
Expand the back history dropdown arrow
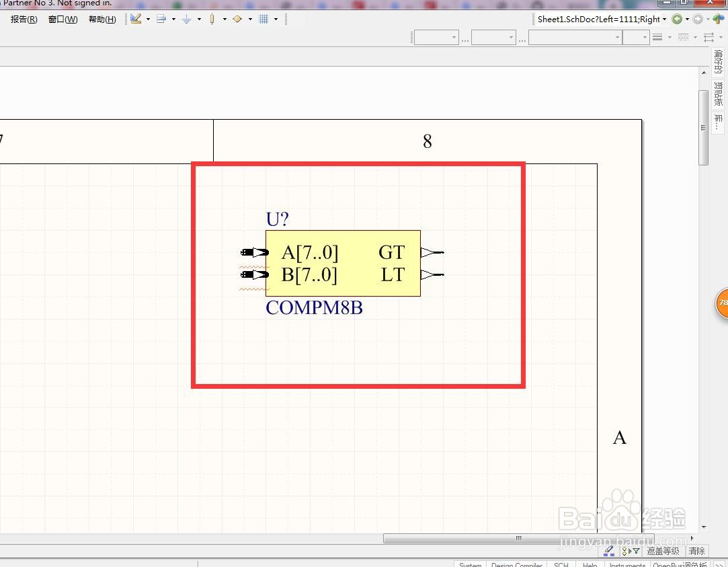687,19
